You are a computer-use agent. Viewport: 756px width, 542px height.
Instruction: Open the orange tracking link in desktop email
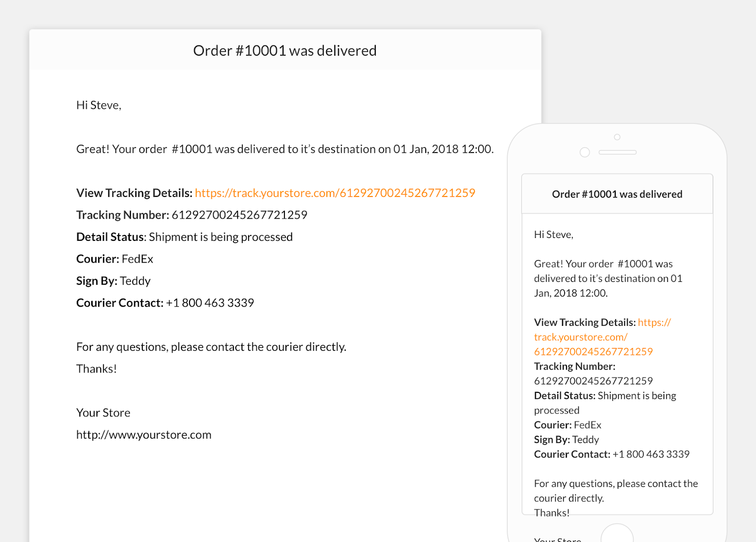[335, 193]
